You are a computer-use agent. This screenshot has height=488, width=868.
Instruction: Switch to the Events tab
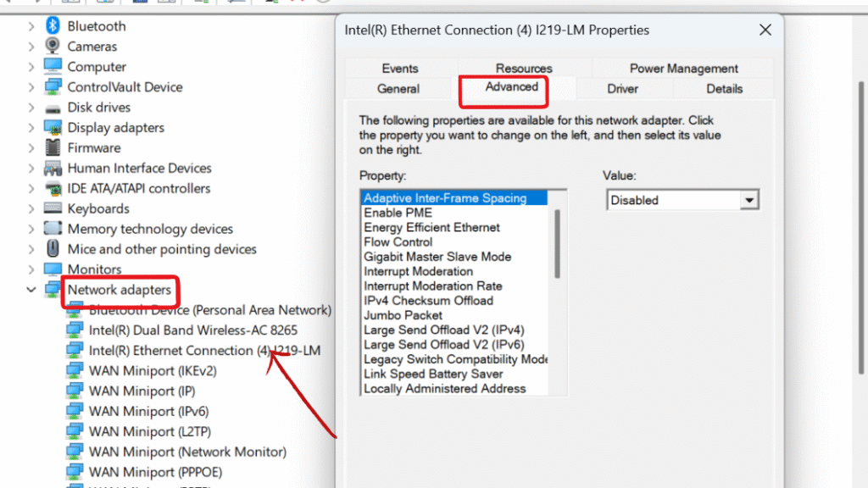pyautogui.click(x=400, y=68)
